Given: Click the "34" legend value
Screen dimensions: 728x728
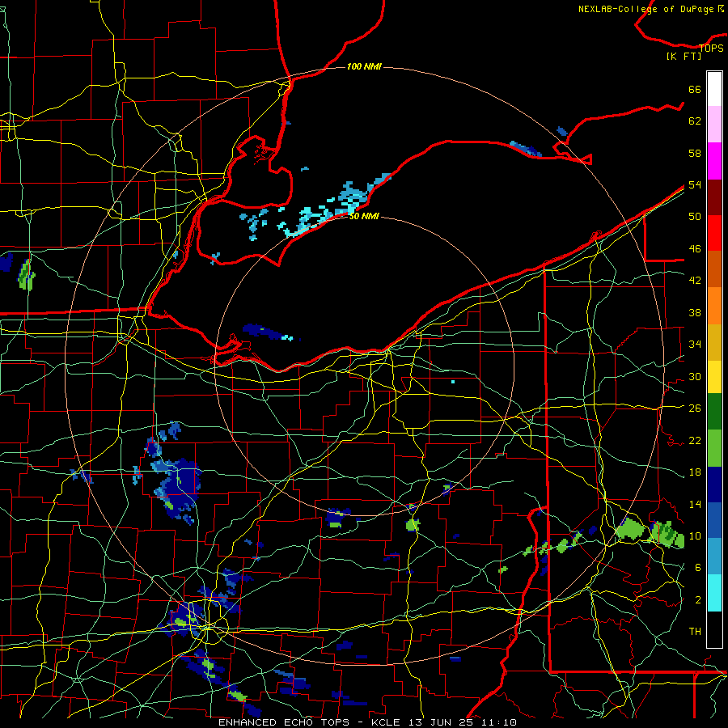Looking at the screenshot, I should pyautogui.click(x=695, y=345).
